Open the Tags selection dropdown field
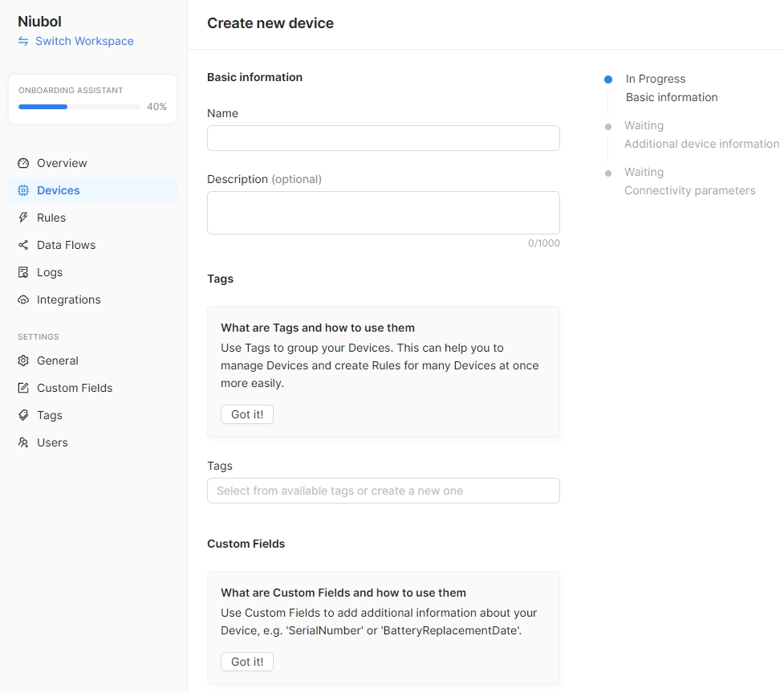784x693 pixels. (383, 491)
